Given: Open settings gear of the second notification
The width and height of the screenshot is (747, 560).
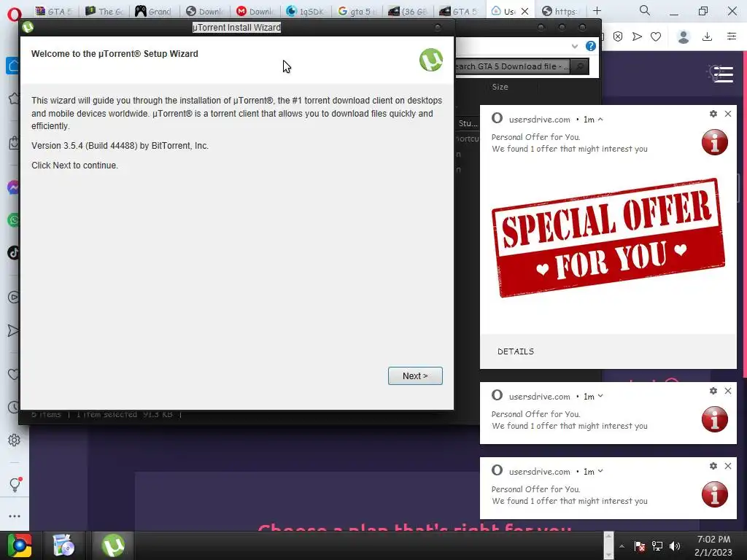Looking at the screenshot, I should pos(713,391).
